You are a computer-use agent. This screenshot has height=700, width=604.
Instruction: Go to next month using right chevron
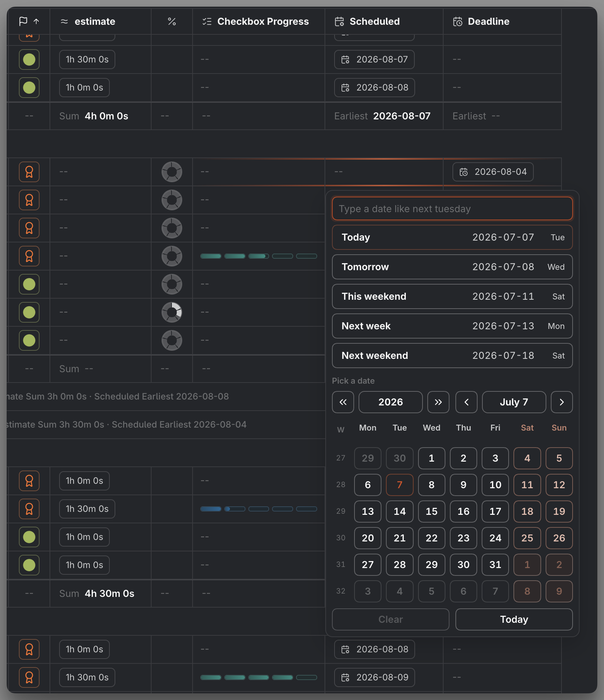pos(561,402)
